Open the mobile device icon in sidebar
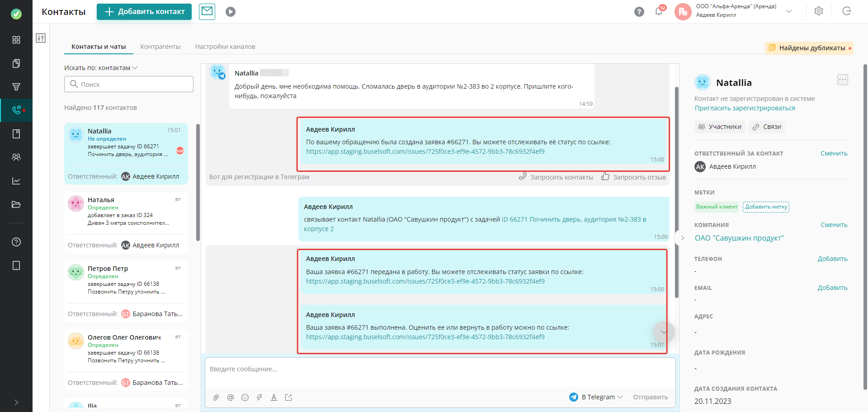This screenshot has height=412, width=868. point(16,265)
